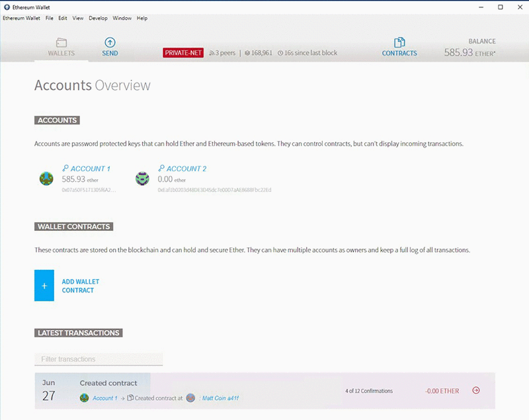Image resolution: width=529 pixels, height=420 pixels.
Task: Open the File menu
Action: pyautogui.click(x=49, y=19)
